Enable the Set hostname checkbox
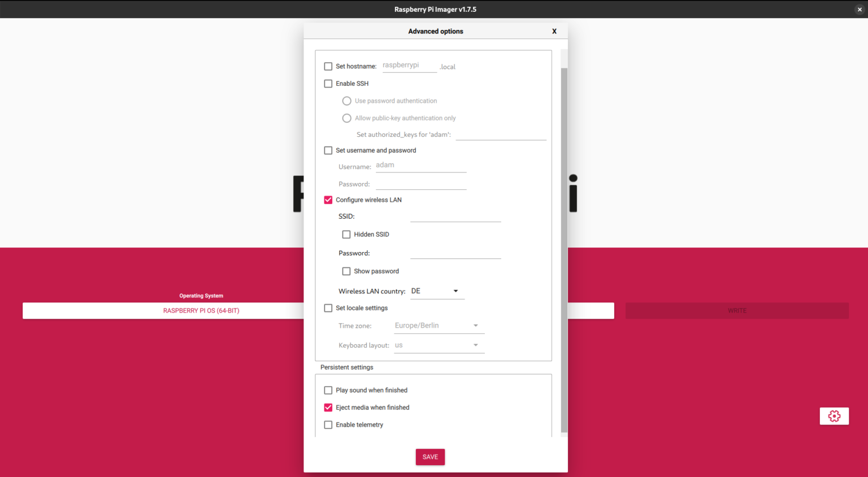868x477 pixels. click(x=328, y=66)
